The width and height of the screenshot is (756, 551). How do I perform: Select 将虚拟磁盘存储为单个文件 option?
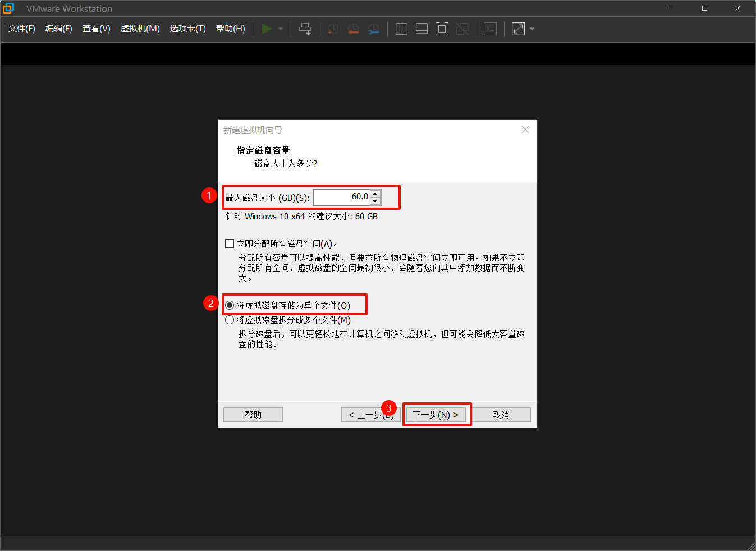click(230, 305)
